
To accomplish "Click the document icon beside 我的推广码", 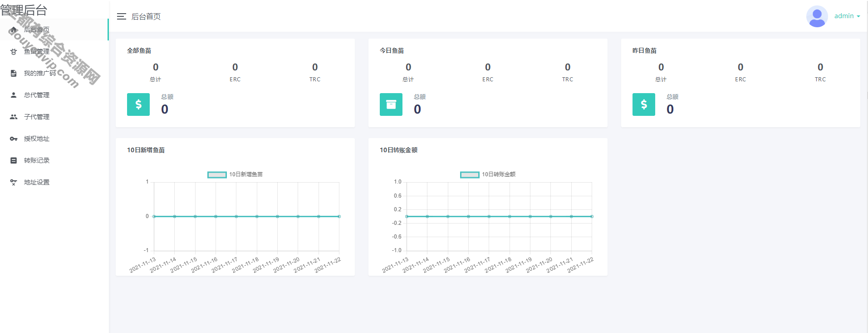I will (14, 73).
